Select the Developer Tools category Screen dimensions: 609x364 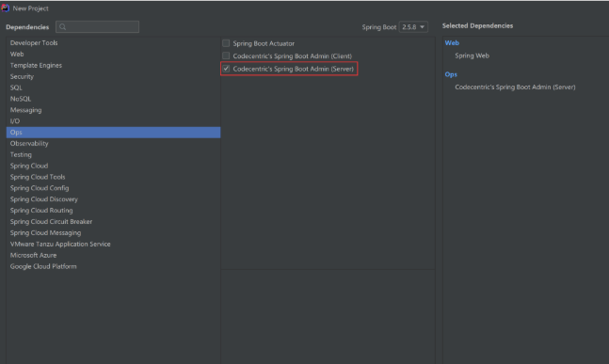113,42
